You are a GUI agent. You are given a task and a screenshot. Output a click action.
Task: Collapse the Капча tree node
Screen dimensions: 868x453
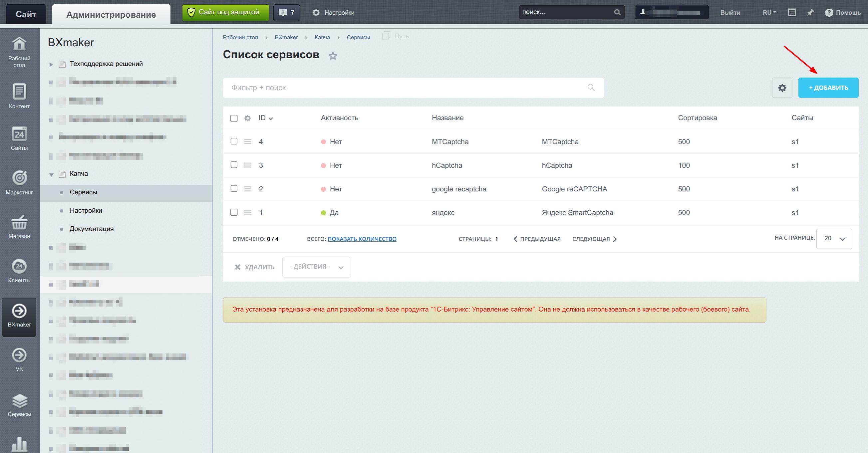[x=52, y=174]
